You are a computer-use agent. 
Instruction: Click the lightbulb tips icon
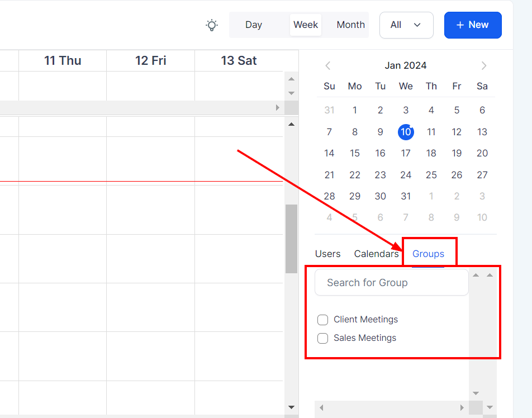(212, 25)
